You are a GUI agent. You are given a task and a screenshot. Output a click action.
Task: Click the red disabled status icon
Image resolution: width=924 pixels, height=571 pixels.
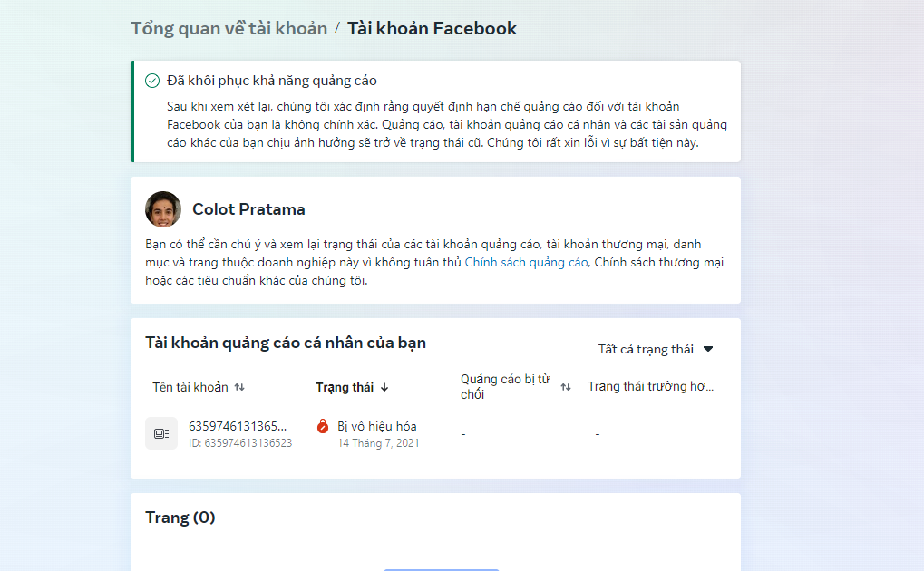322,426
